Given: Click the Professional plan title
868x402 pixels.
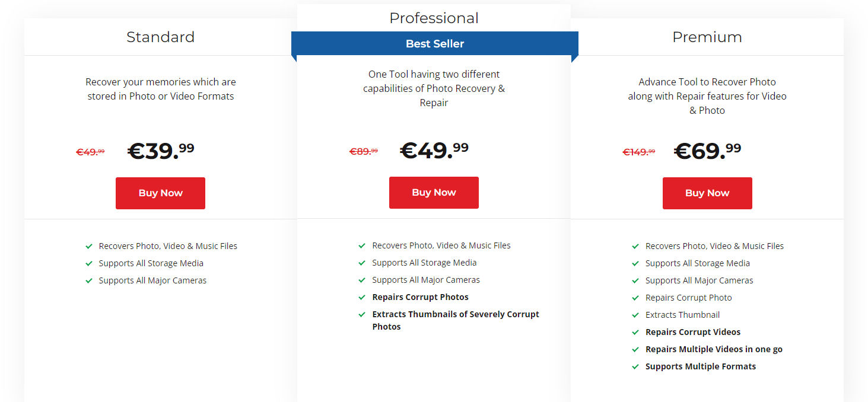Looking at the screenshot, I should pyautogui.click(x=434, y=18).
